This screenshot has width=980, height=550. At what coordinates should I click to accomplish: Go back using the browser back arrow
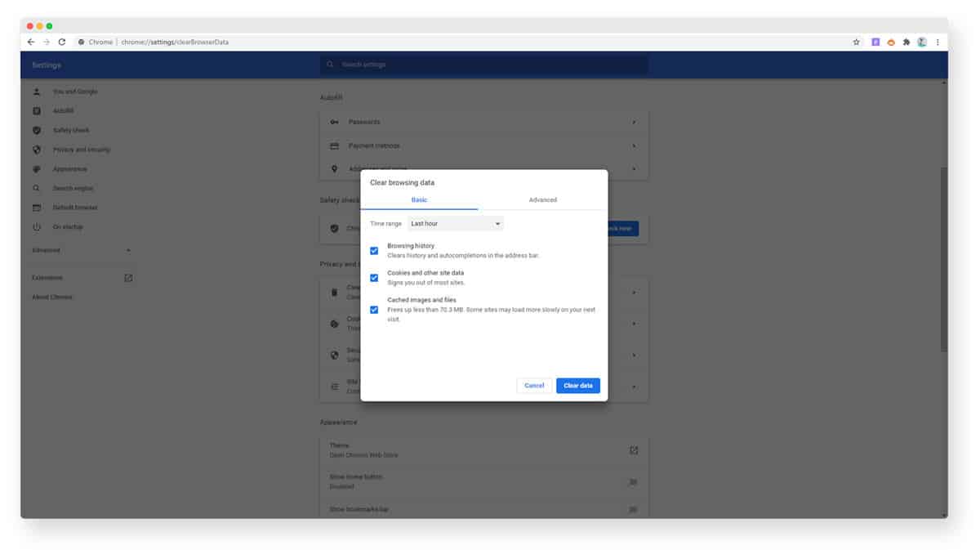[31, 42]
